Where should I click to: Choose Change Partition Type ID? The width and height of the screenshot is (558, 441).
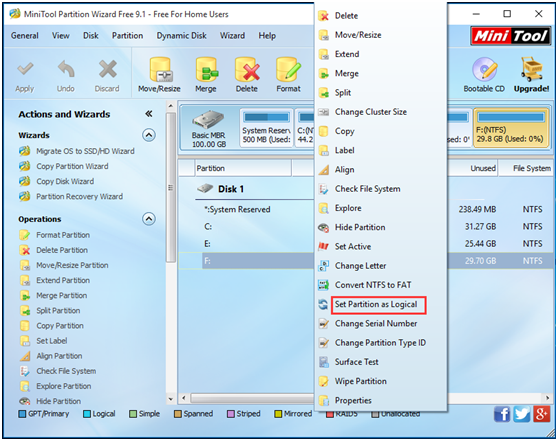point(381,342)
